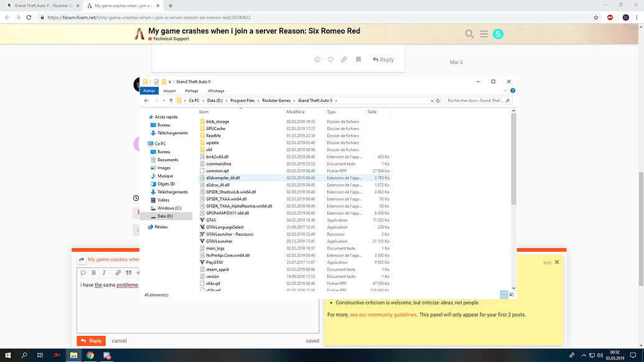Screen dimensions: 644x362
Task: Open Chrome from the taskbar
Action: click(x=90, y=355)
